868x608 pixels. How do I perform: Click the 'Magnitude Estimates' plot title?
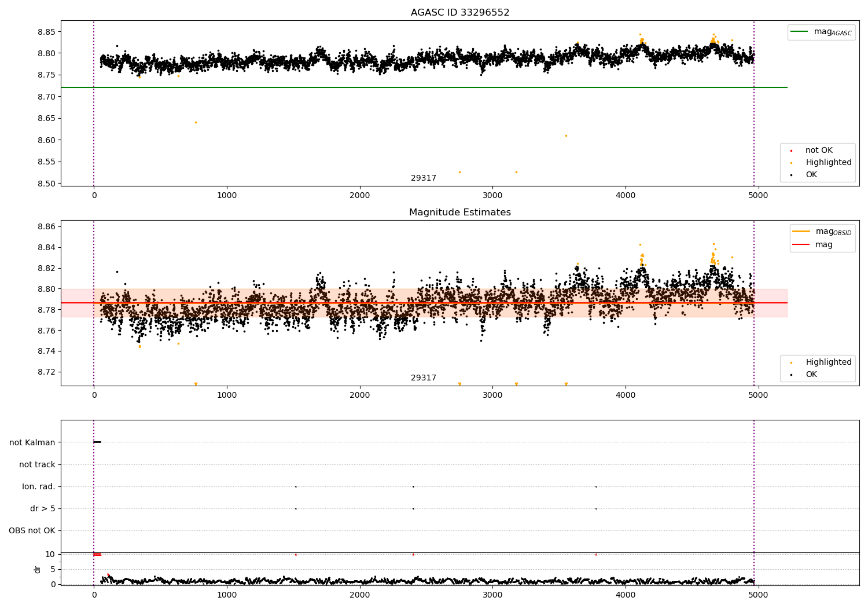(x=460, y=213)
